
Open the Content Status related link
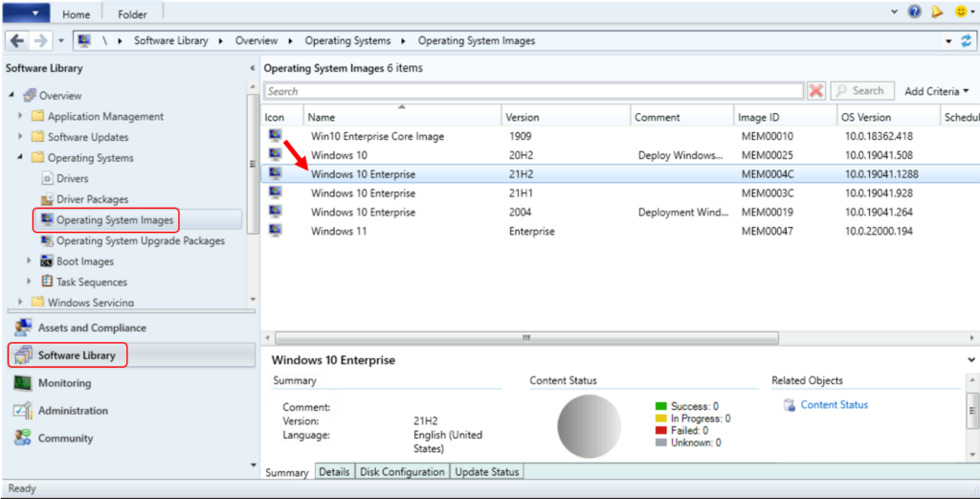[834, 404]
